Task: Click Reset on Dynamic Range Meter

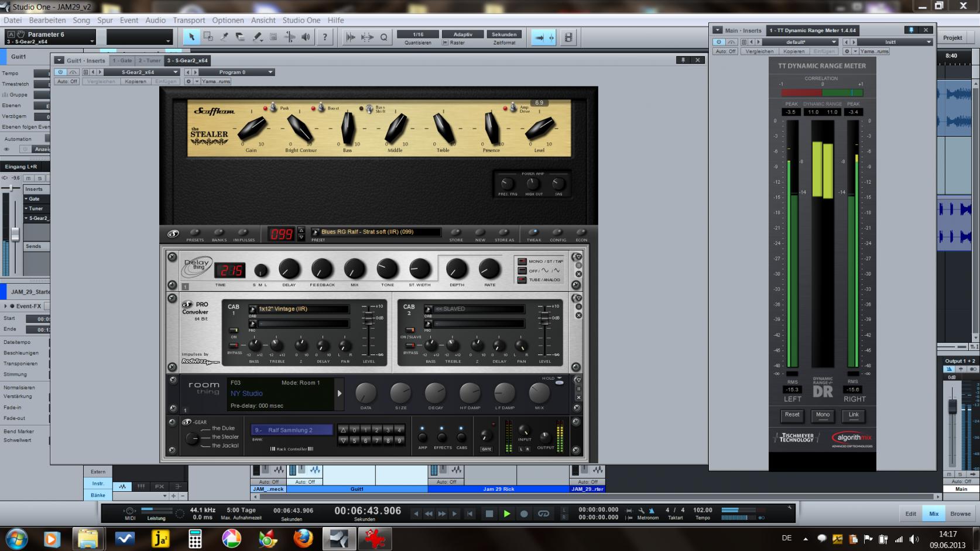Action: click(x=792, y=415)
